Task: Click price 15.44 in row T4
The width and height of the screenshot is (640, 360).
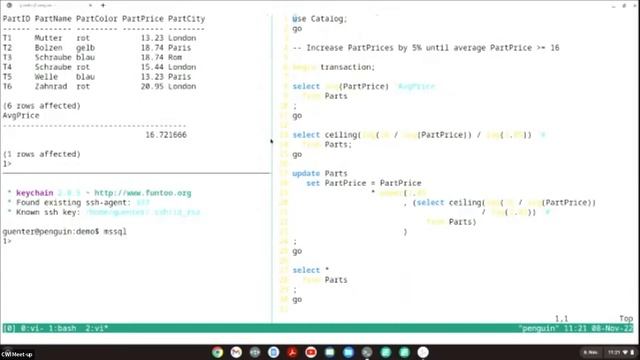Action: tap(152, 67)
